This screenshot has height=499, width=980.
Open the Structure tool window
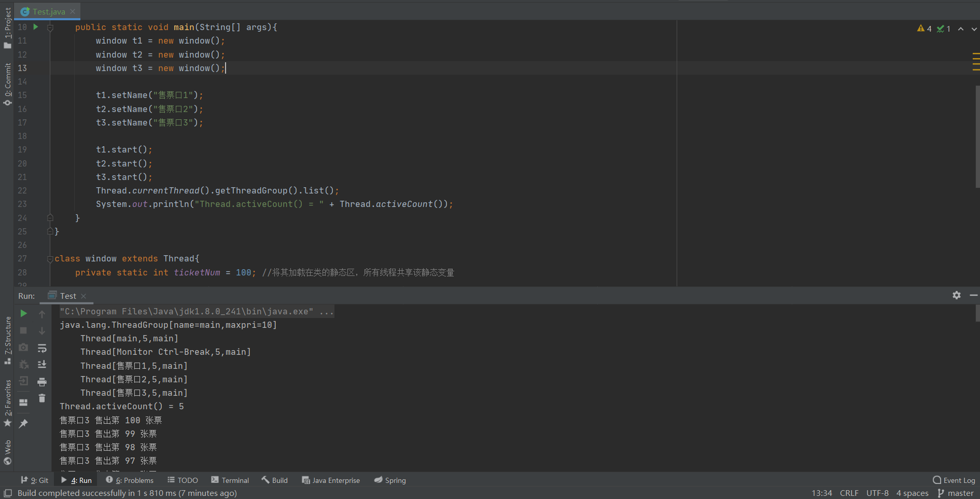[x=7, y=340]
